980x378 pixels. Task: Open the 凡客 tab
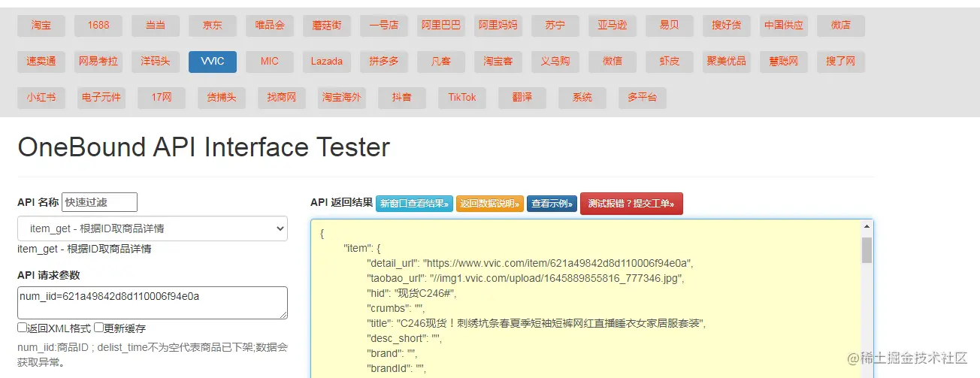441,62
